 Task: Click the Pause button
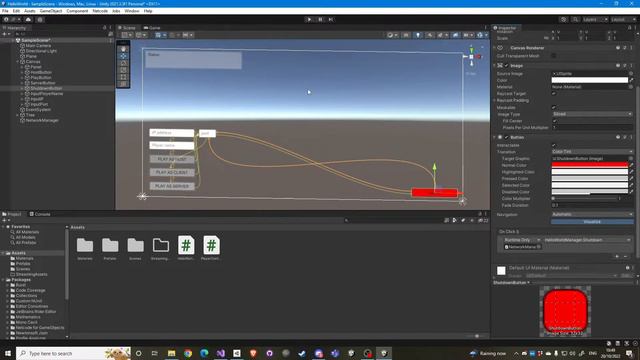click(320, 19)
